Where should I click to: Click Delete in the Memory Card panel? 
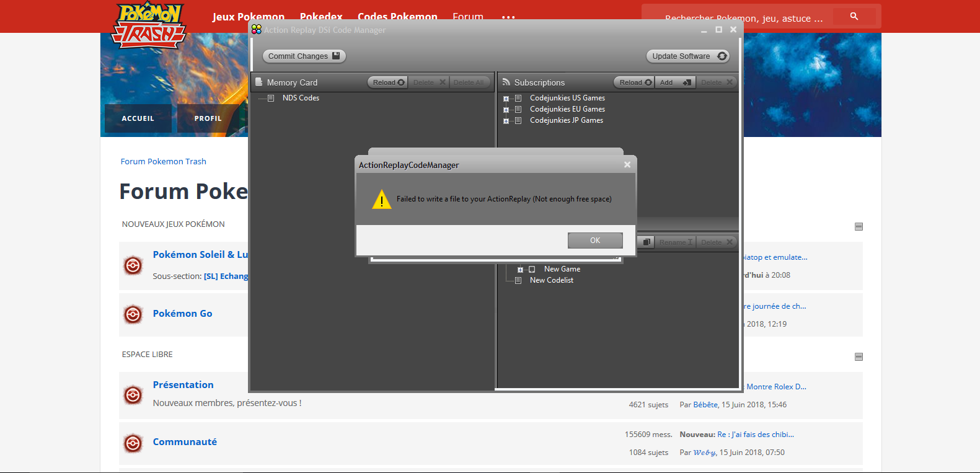pyautogui.click(x=429, y=82)
